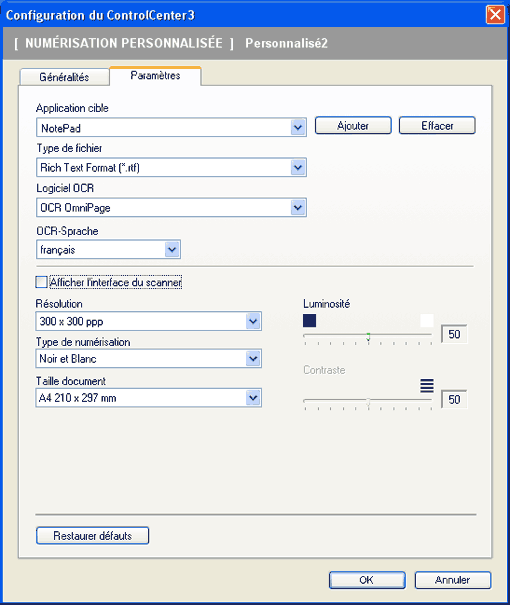Click the Restaurer défauts button
Viewport: 510px width, 605px height.
point(93,536)
